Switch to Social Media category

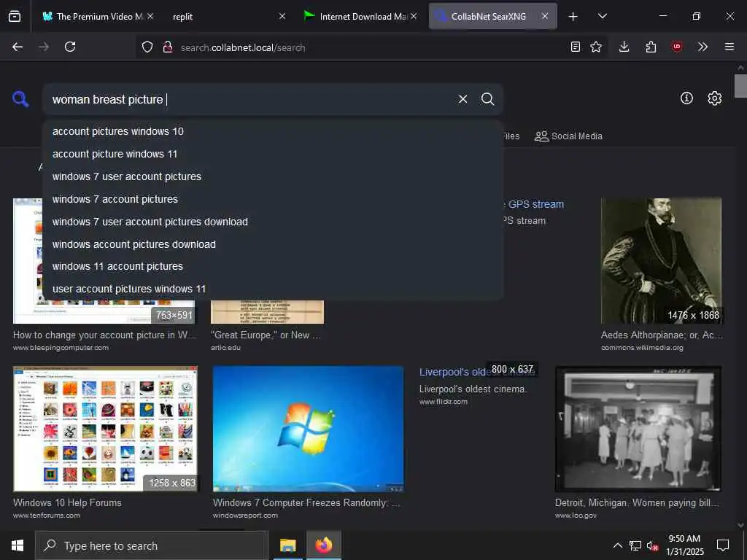click(x=568, y=136)
